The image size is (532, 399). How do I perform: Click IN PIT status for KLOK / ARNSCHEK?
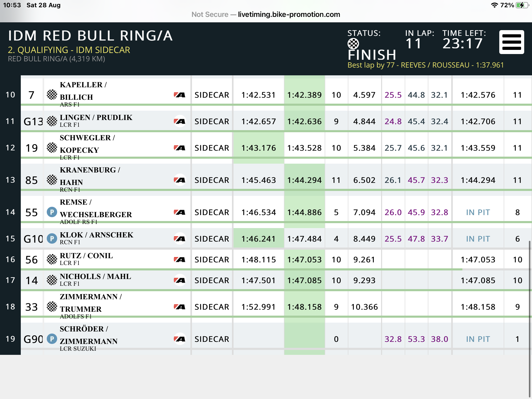pyautogui.click(x=478, y=239)
